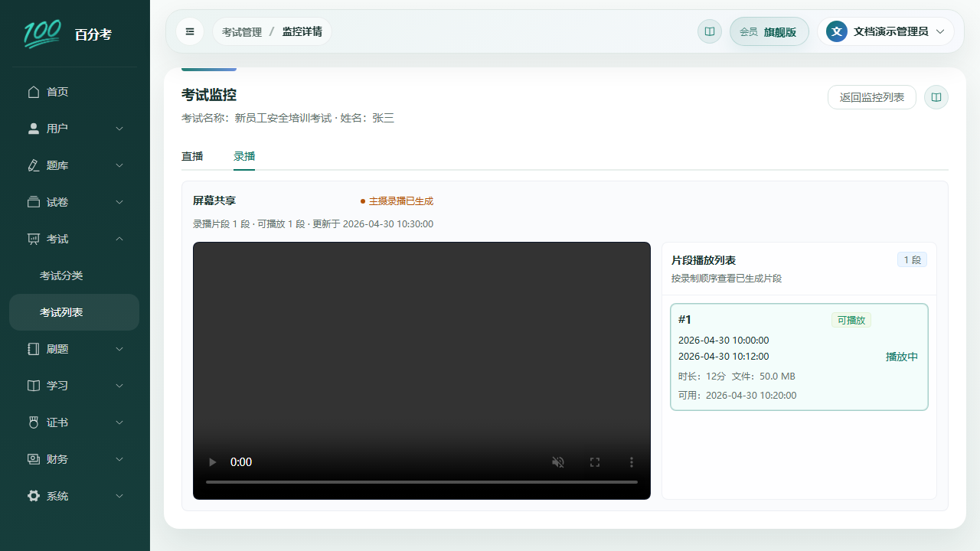Enter fullscreen on the video player

(x=595, y=462)
